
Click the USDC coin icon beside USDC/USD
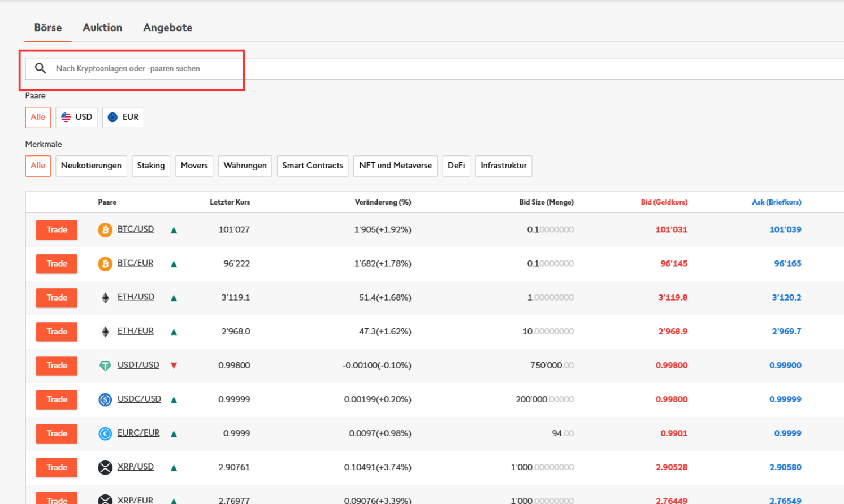click(105, 399)
